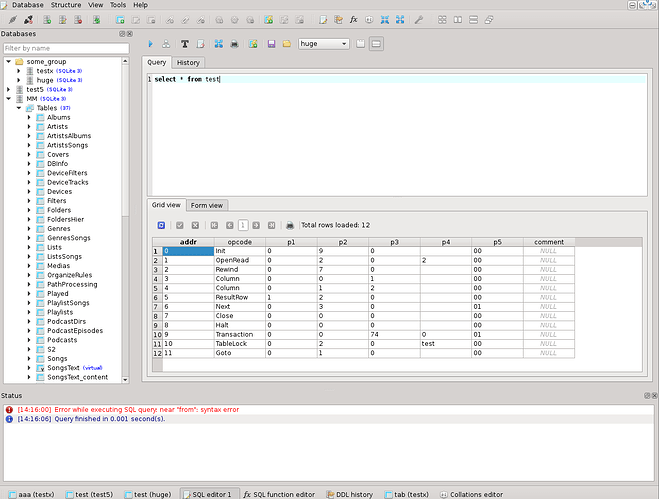This screenshot has width=659, height=499.
Task: Open the Structure menu
Action: click(66, 5)
